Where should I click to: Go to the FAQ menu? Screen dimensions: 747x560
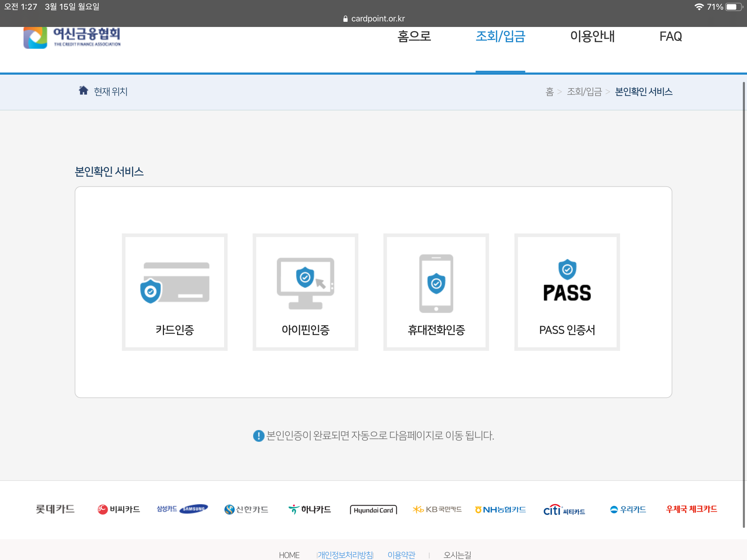pos(671,36)
